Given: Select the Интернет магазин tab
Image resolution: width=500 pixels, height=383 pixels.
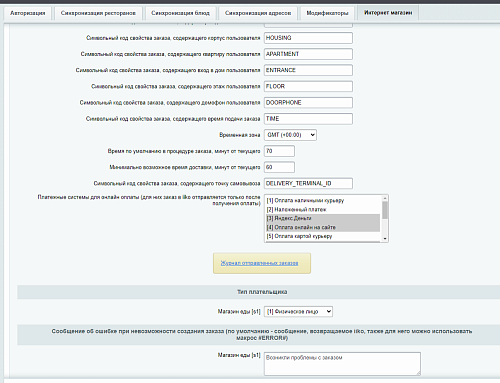Looking at the screenshot, I should (x=388, y=13).
